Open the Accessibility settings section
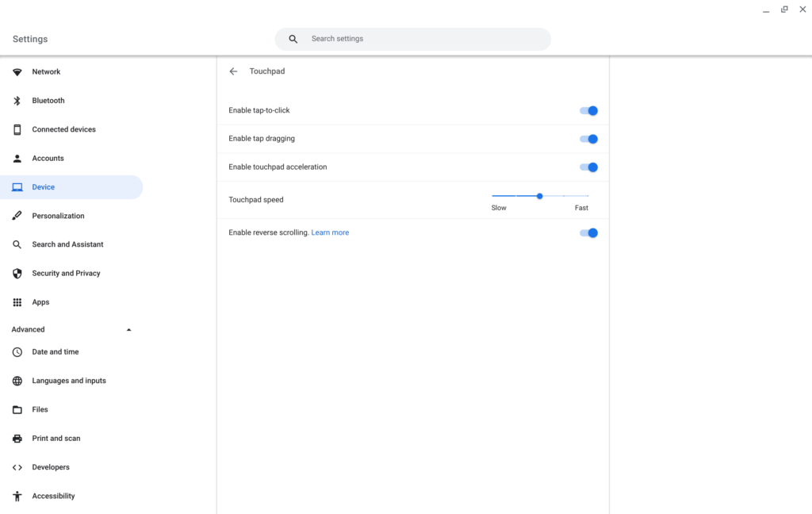Image resolution: width=812 pixels, height=514 pixels. click(x=53, y=497)
